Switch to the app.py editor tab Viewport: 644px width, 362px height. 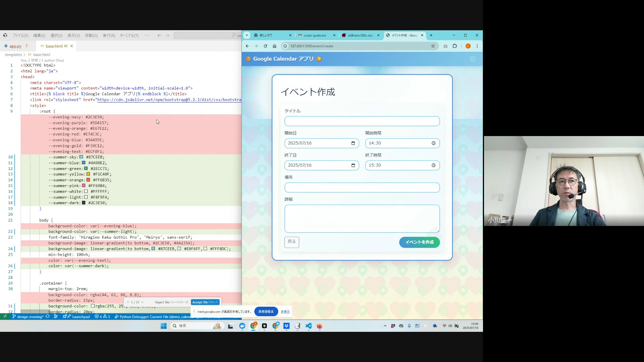pos(15,46)
